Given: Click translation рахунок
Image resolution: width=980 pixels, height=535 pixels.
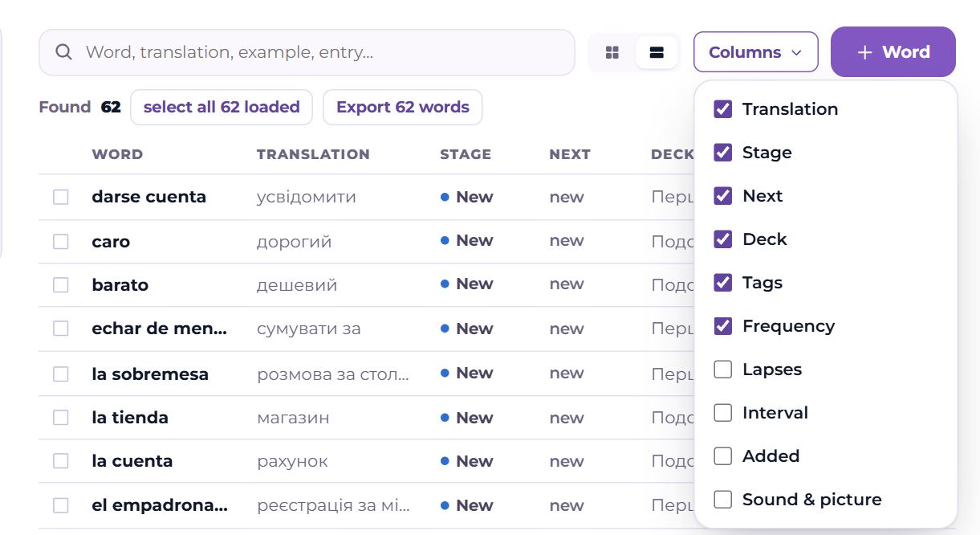Looking at the screenshot, I should click(292, 462).
